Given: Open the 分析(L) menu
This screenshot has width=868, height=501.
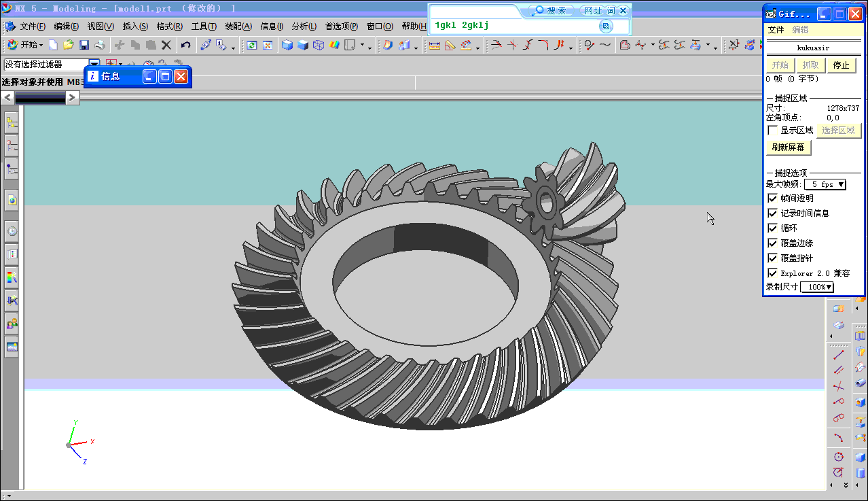Looking at the screenshot, I should [304, 27].
